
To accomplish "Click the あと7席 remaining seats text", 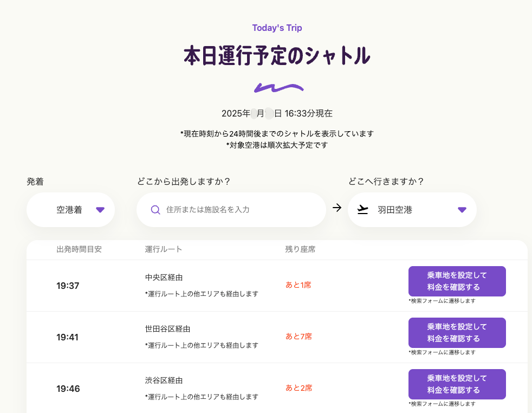I will (299, 337).
